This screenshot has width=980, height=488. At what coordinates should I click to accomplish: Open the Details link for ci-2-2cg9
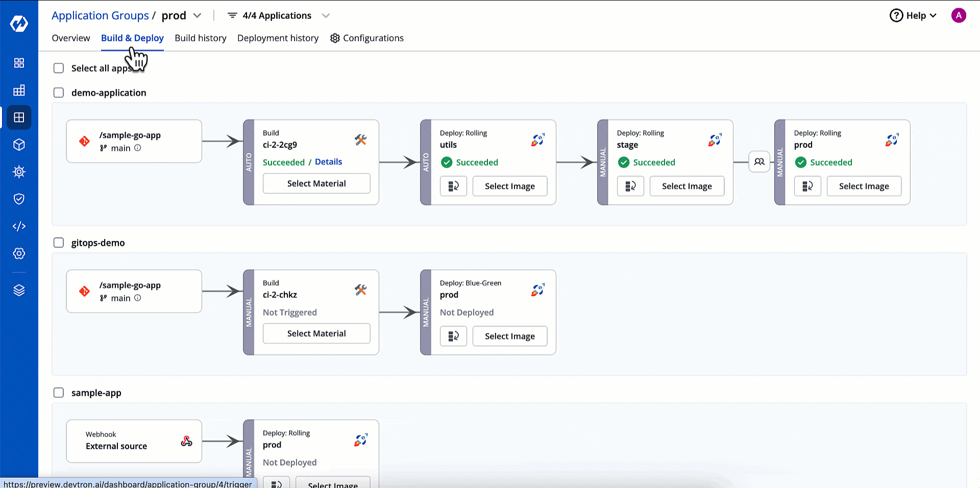point(328,162)
